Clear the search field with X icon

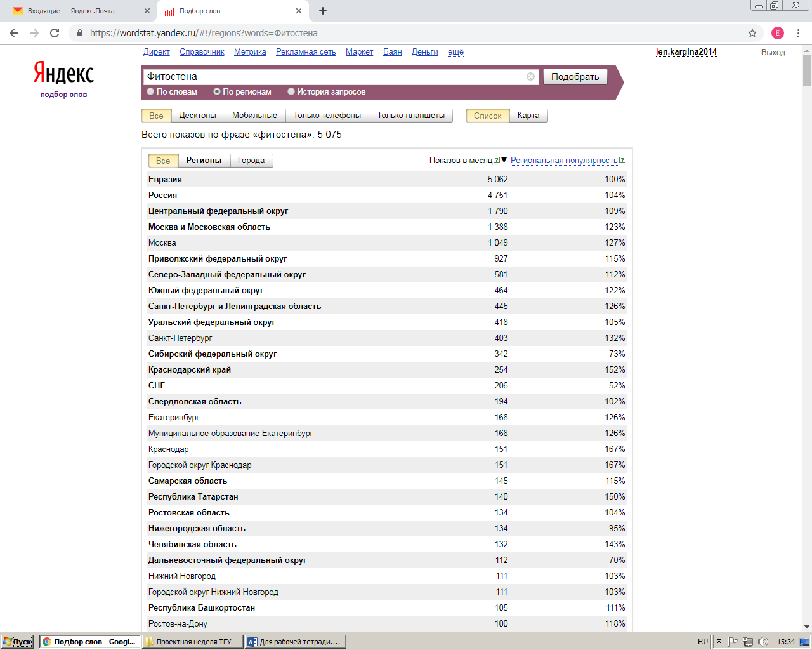pyautogui.click(x=530, y=77)
